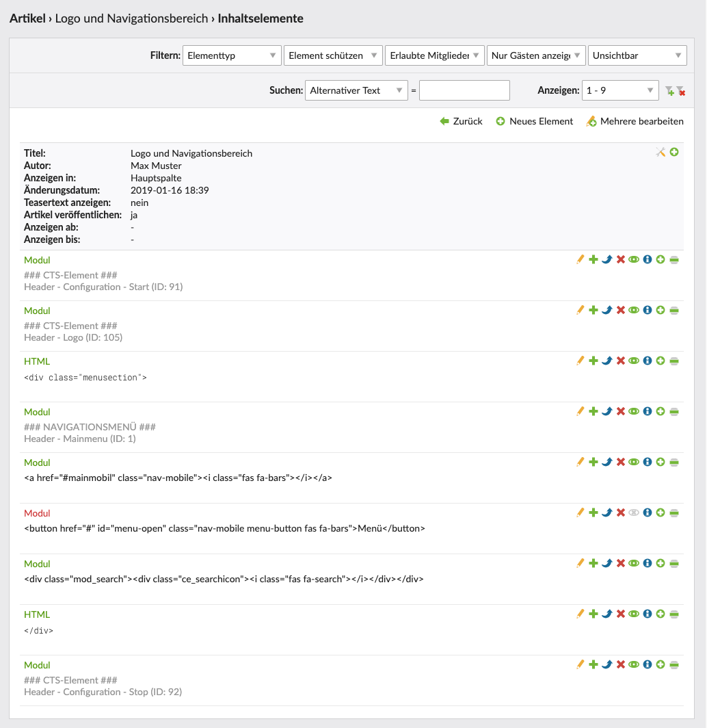Reset filters with the funnel red-x icon
The height and width of the screenshot is (728, 707).
click(x=680, y=90)
